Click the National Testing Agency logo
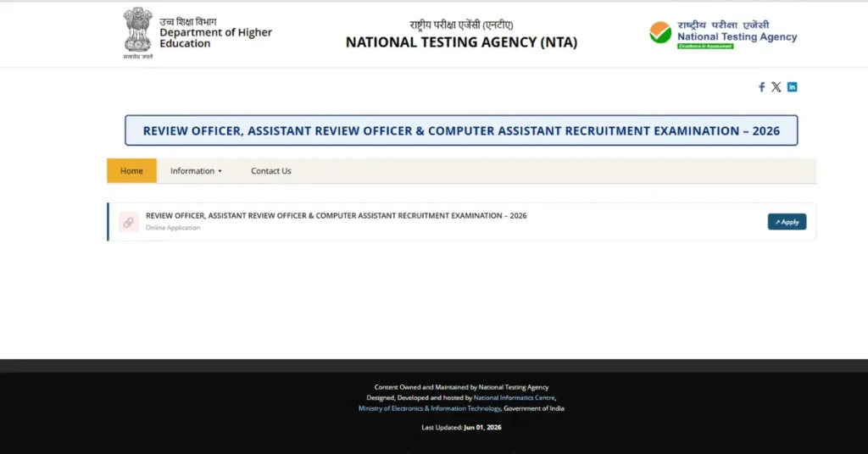Image resolution: width=868 pixels, height=454 pixels. [x=723, y=34]
